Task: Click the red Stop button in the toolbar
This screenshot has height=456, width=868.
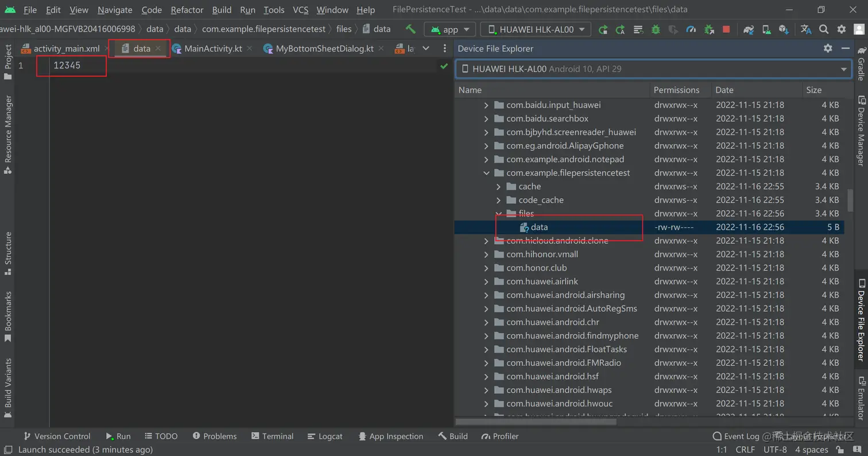Action: (726, 29)
